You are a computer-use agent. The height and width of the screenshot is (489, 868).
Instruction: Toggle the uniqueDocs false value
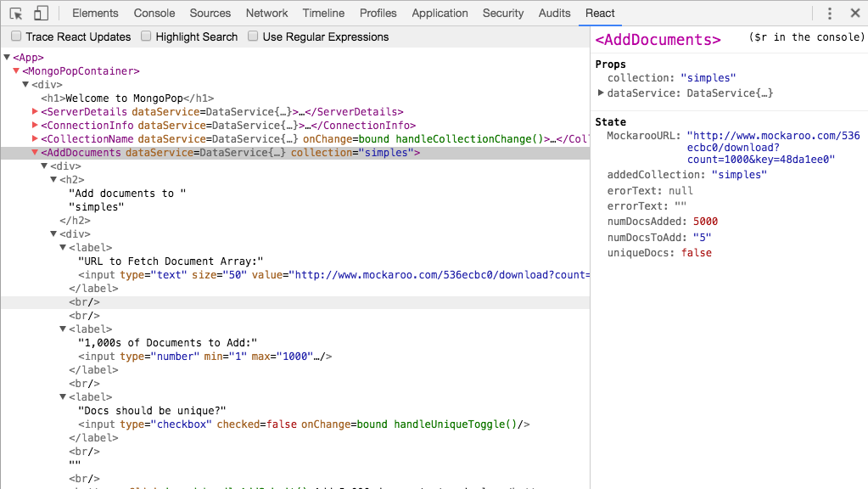click(x=697, y=252)
